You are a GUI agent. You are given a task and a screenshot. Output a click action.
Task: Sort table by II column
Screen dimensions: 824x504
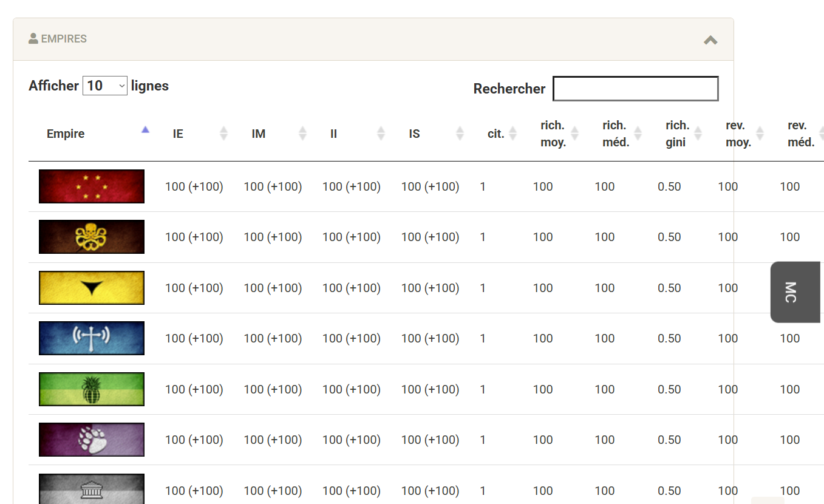coord(333,134)
